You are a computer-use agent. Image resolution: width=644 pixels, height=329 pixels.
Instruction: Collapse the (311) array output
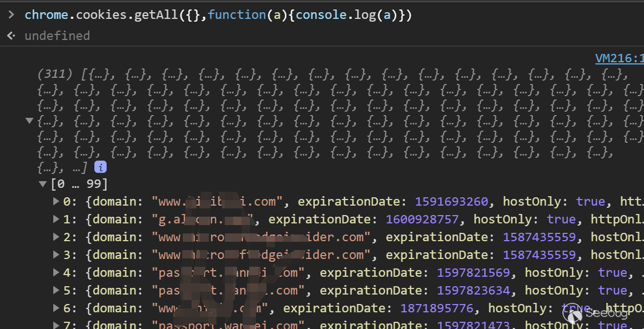pyautogui.click(x=29, y=121)
